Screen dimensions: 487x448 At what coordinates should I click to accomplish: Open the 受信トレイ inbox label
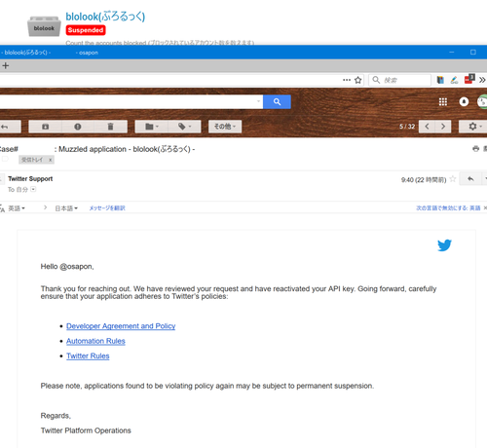pos(32,160)
